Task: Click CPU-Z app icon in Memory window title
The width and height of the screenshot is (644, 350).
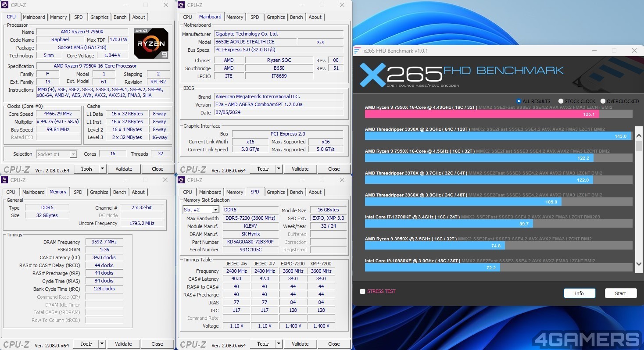Action: (x=4, y=180)
